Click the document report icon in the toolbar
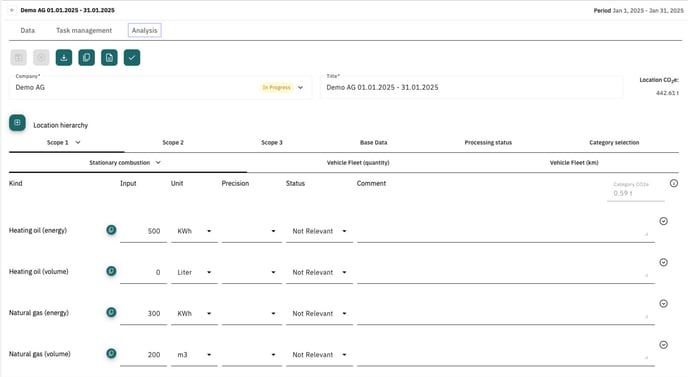 [x=109, y=57]
